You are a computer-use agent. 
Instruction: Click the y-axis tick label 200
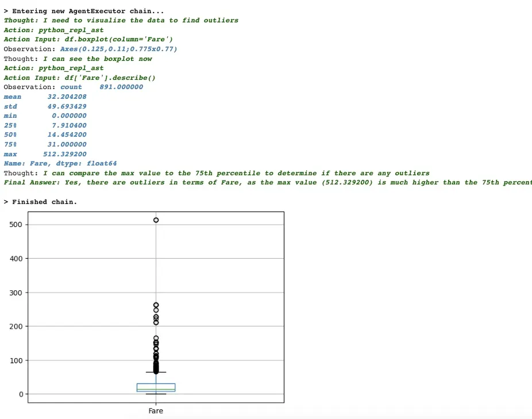click(16, 326)
